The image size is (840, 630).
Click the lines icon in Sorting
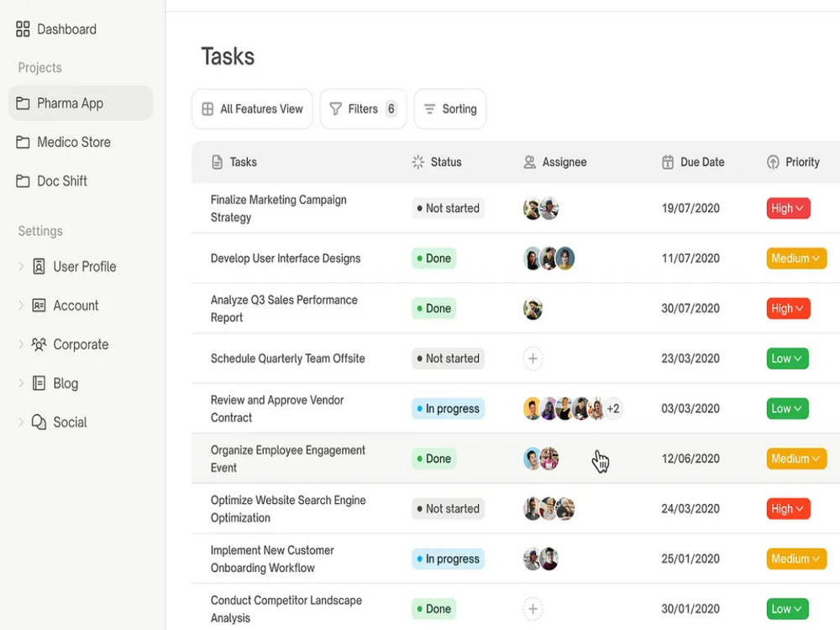click(x=429, y=108)
